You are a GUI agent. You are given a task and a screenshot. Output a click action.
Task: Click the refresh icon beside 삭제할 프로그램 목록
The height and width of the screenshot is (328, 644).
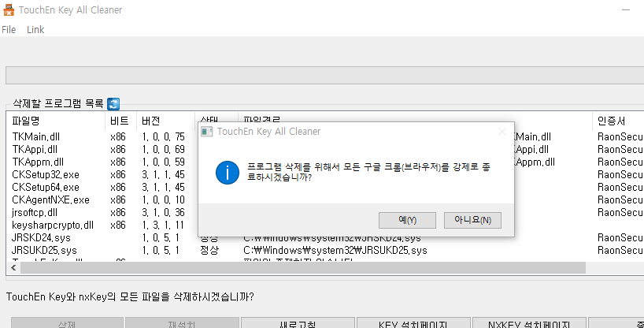[113, 104]
